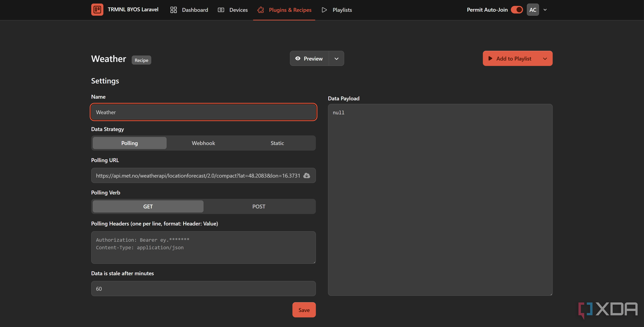Click the Polling Headers text area

[x=204, y=247]
